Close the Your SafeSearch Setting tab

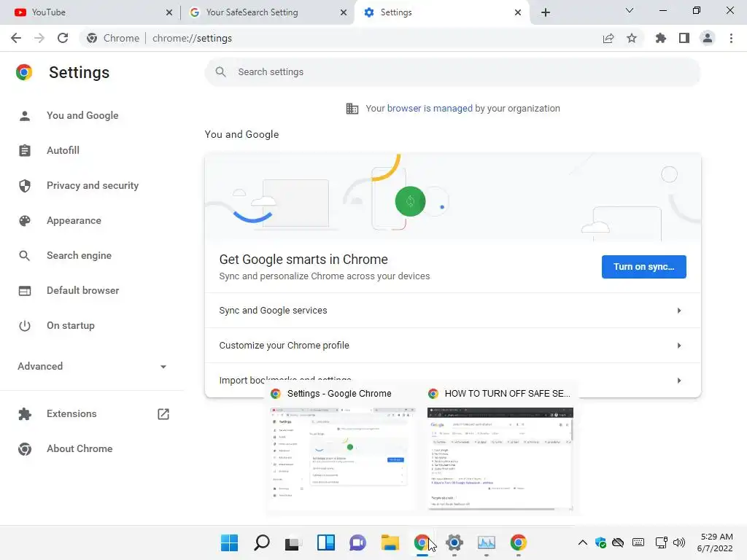click(344, 12)
